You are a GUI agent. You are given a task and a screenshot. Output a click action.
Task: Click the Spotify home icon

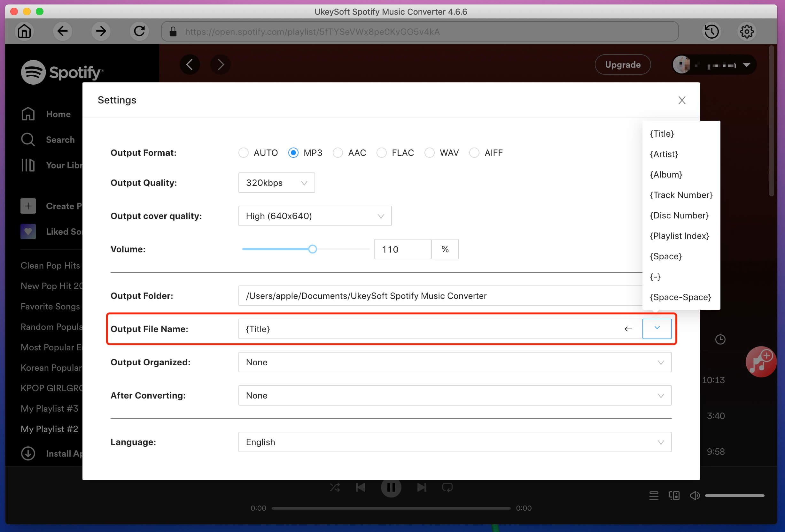click(28, 114)
